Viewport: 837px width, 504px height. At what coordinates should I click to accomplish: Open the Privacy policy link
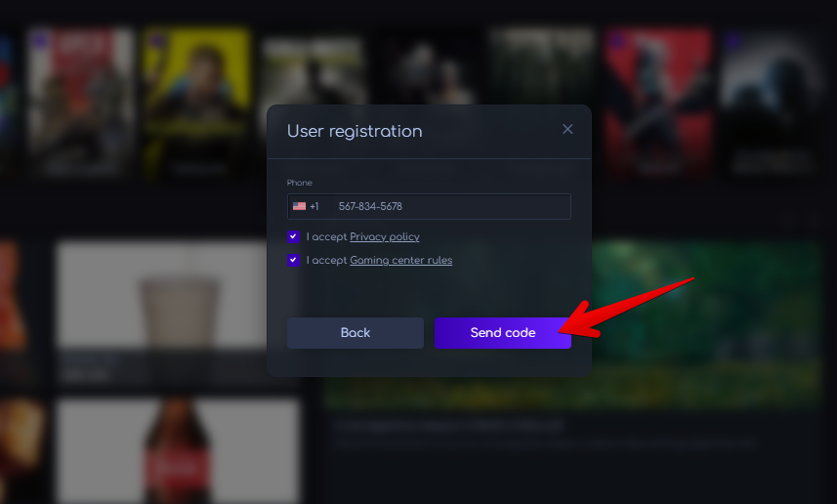point(385,237)
